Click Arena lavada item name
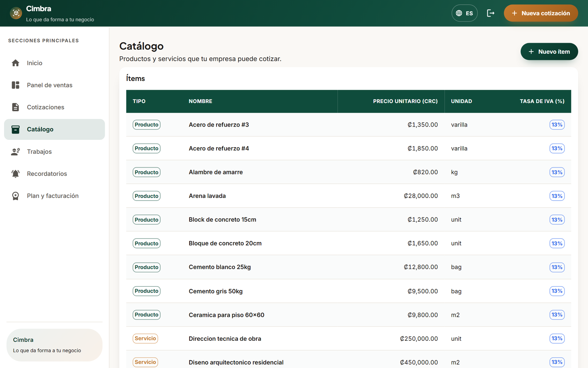Image resolution: width=588 pixels, height=368 pixels. [207, 196]
